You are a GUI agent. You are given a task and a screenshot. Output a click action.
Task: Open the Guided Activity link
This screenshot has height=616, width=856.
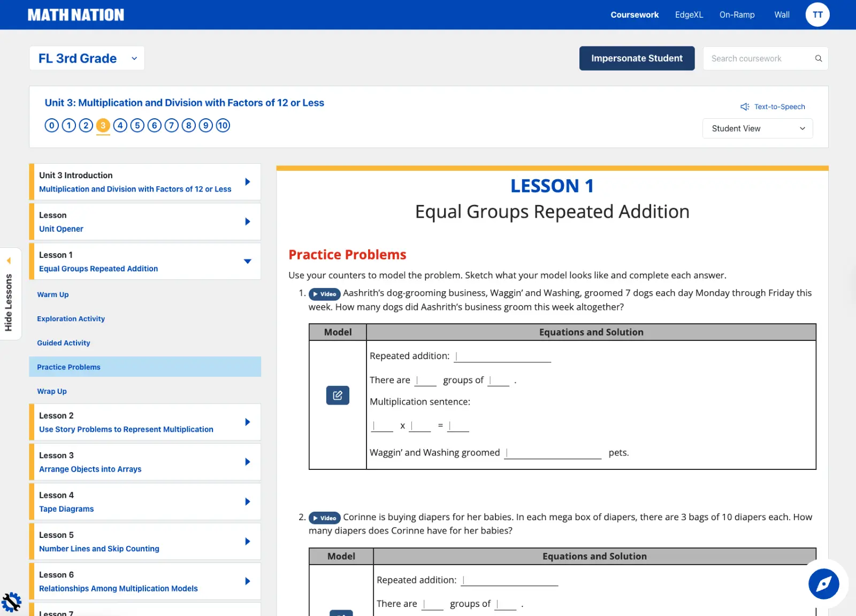click(x=64, y=343)
